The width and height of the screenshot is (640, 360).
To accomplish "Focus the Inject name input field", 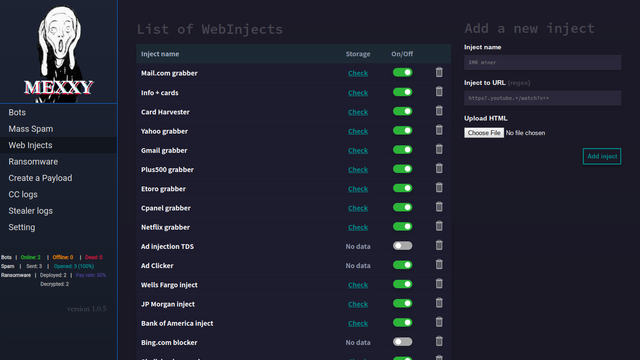I will pyautogui.click(x=542, y=62).
